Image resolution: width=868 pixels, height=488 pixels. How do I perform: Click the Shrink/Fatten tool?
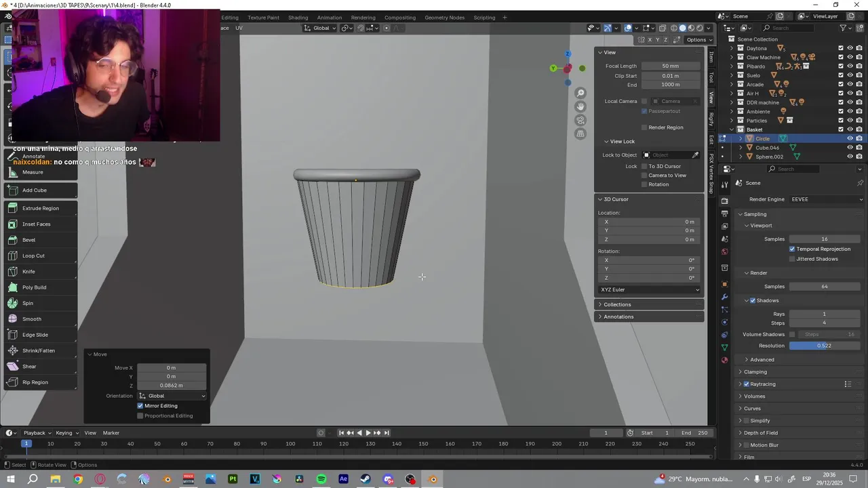click(x=38, y=350)
